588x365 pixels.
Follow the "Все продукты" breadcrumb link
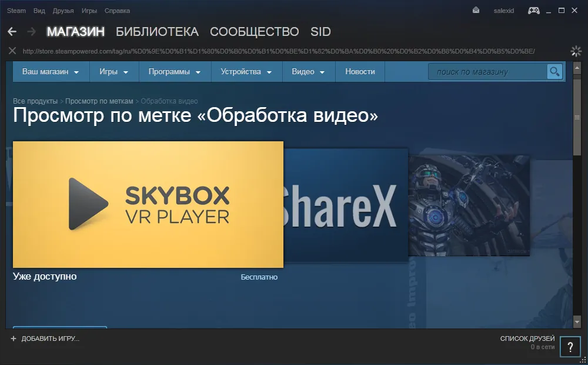pos(35,101)
